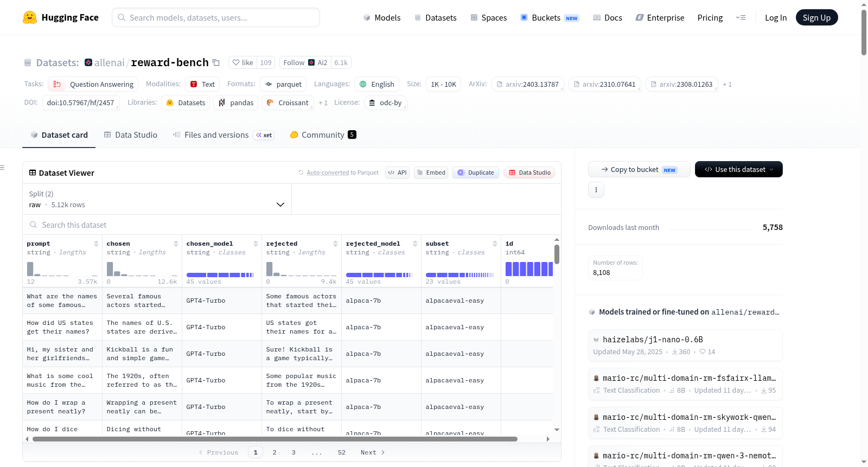
Task: Click the Embed button in Dataset Viewer
Action: (431, 172)
